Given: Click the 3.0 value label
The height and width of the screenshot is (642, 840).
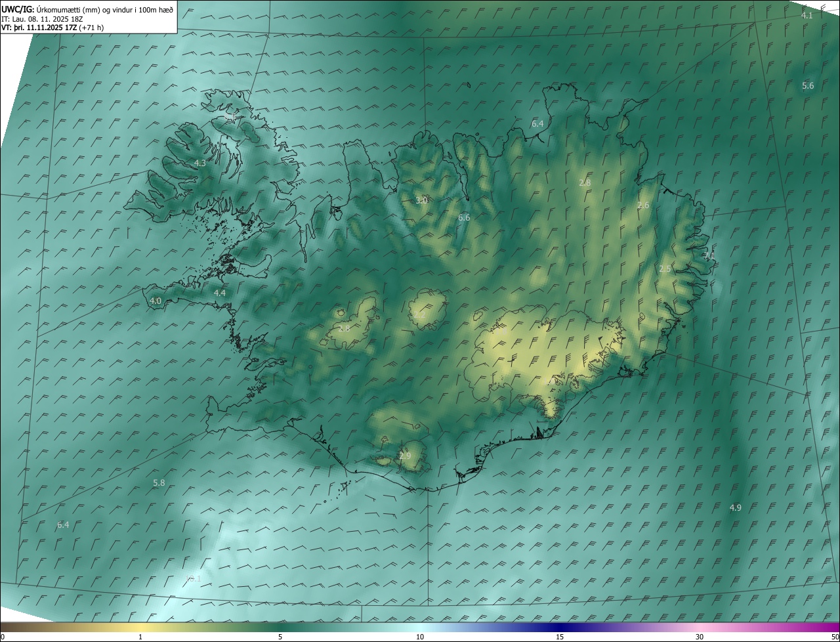Looking at the screenshot, I should (422, 200).
